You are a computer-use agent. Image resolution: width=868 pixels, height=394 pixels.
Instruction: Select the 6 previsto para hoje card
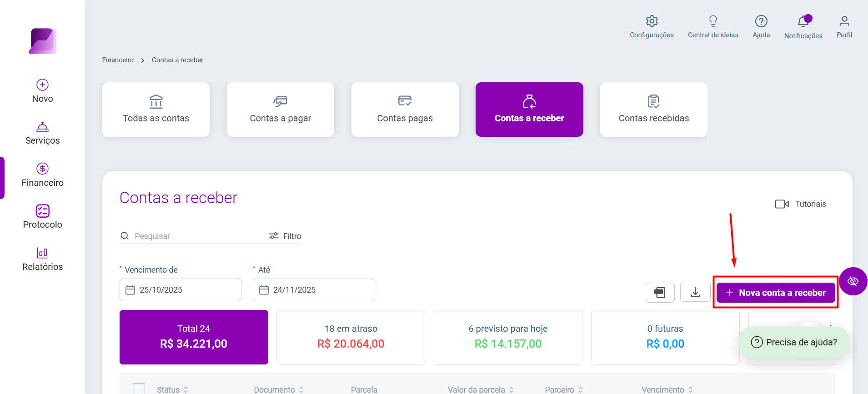[x=508, y=337]
